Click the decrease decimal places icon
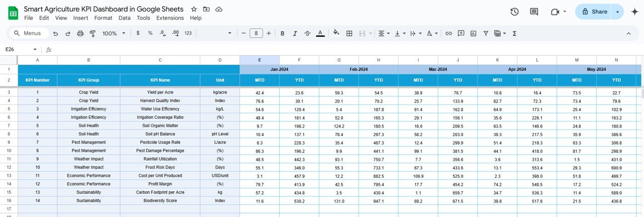 pyautogui.click(x=163, y=33)
